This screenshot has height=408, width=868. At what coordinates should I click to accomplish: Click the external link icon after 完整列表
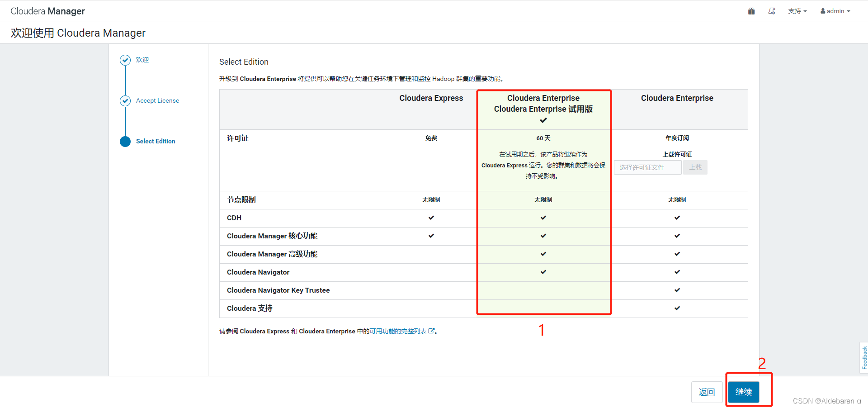(x=431, y=331)
